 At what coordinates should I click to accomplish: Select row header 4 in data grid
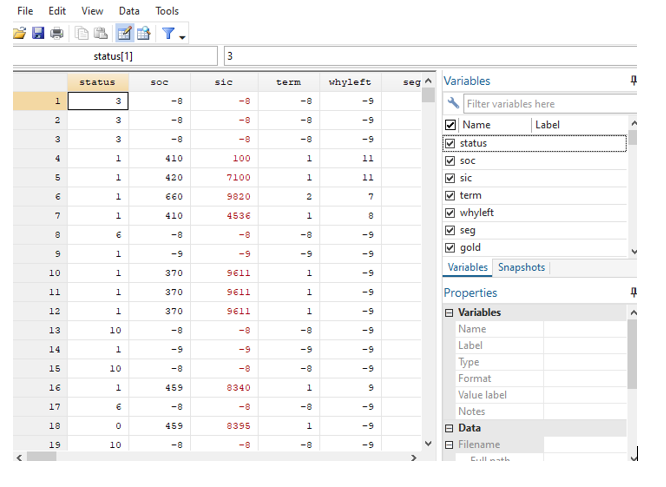coord(40,158)
